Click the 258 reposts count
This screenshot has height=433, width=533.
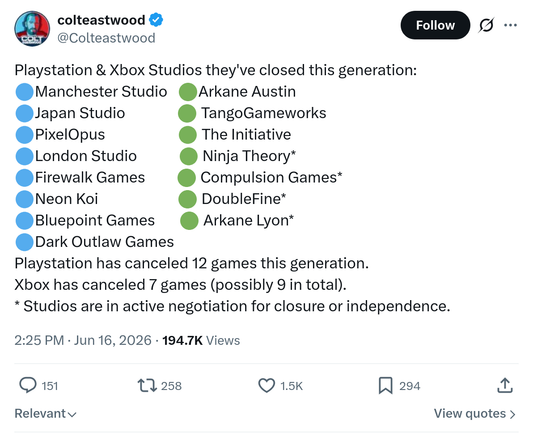click(171, 386)
